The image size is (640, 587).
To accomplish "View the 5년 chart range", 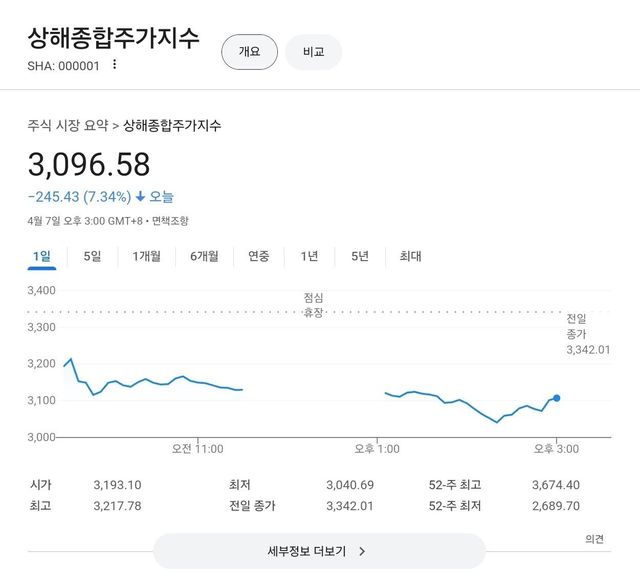I will [x=359, y=256].
